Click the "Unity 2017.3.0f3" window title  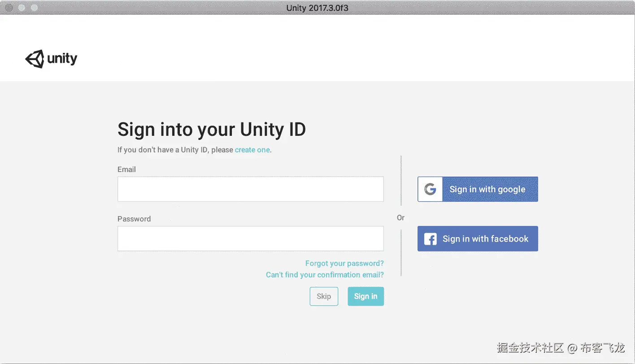click(317, 8)
